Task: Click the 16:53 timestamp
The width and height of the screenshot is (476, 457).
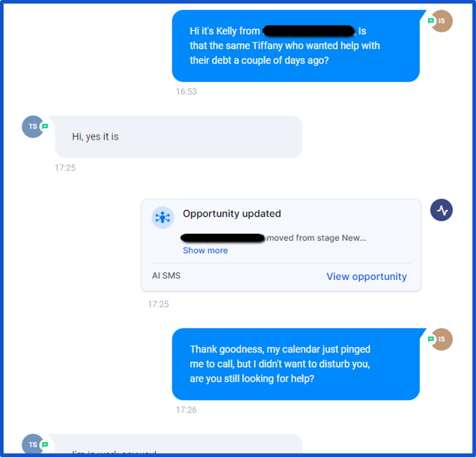Action: tap(187, 92)
